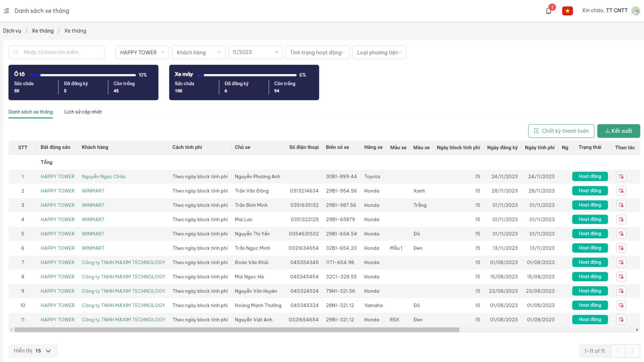The image size is (644, 362).
Task: Go to next page arrow
Action: point(633,351)
